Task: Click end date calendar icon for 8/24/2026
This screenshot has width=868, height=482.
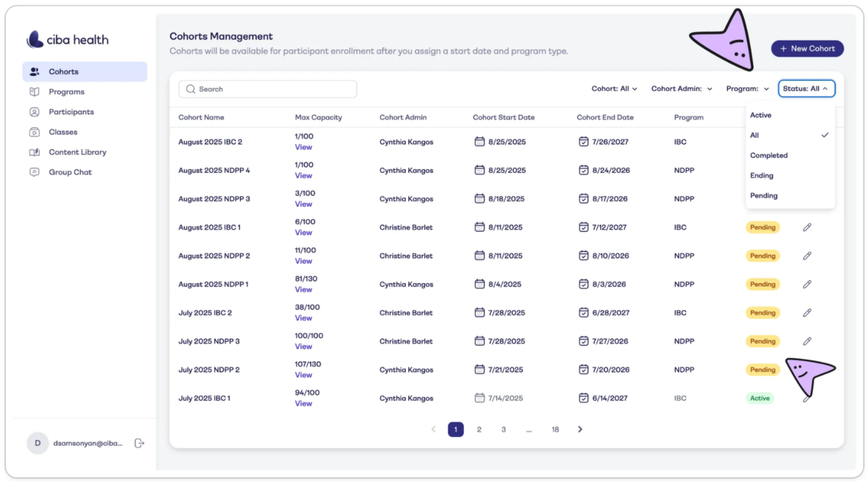Action: [x=583, y=170]
